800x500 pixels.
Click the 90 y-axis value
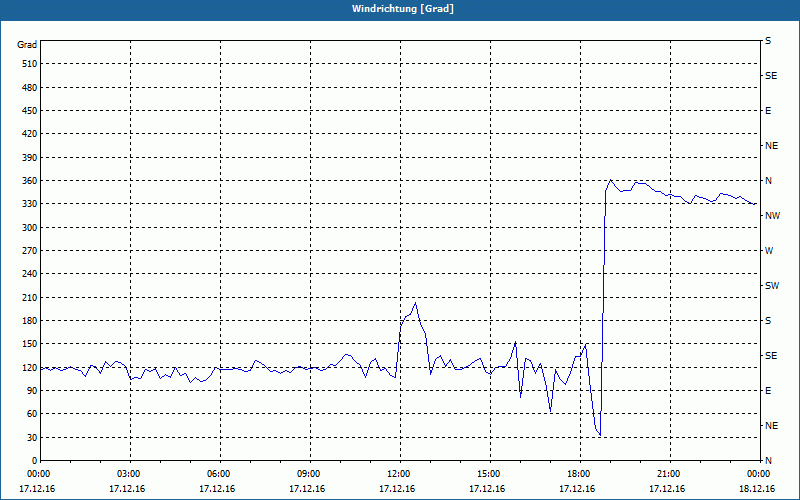click(x=32, y=390)
